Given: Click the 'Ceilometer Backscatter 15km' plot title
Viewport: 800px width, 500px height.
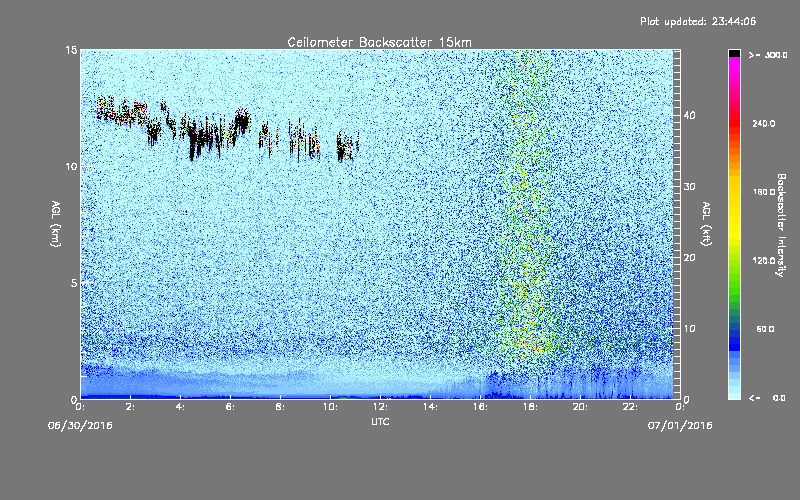Looking at the screenshot, I should [x=379, y=42].
